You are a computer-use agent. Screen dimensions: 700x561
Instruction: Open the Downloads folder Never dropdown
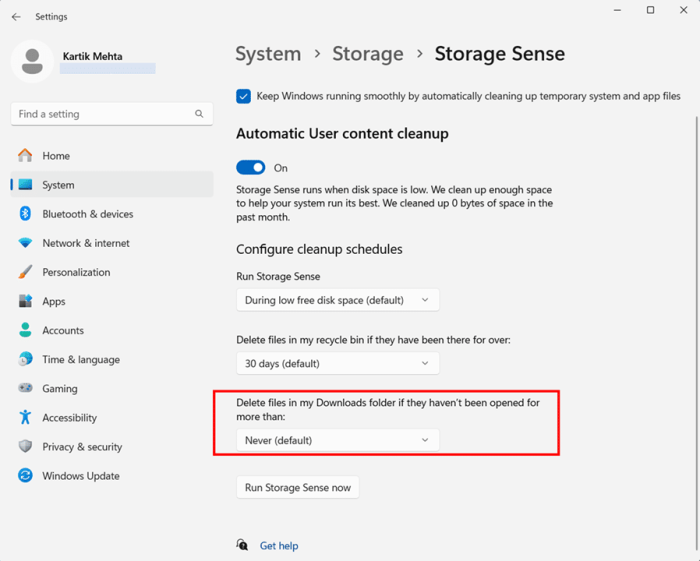click(338, 440)
